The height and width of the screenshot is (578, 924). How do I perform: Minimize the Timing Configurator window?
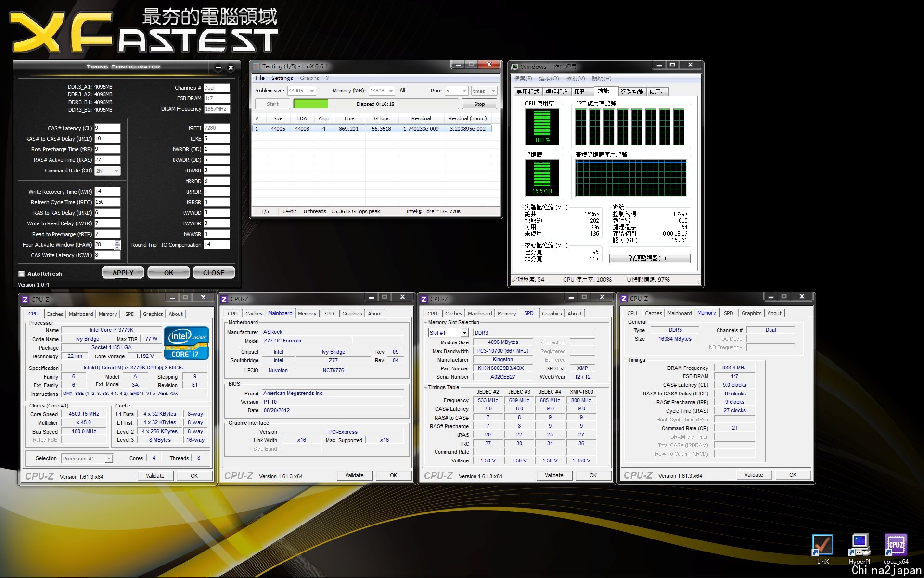click(x=218, y=68)
